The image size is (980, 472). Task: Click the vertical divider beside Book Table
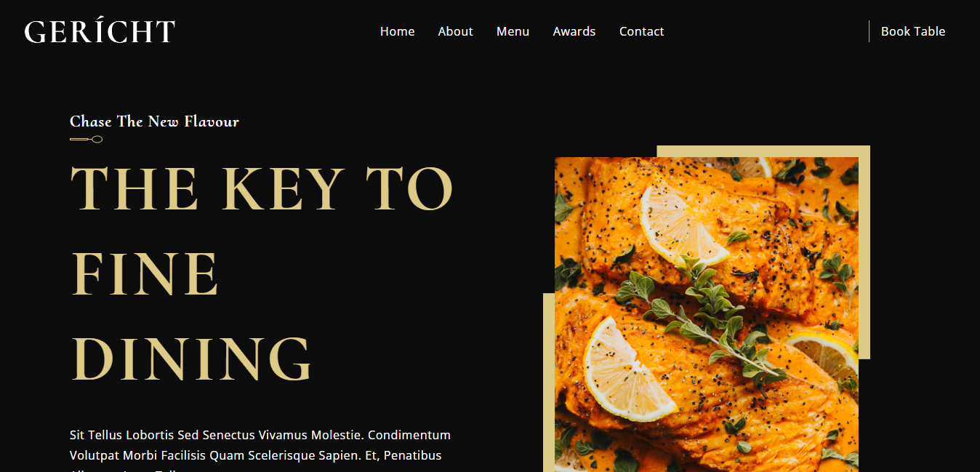[x=869, y=31]
